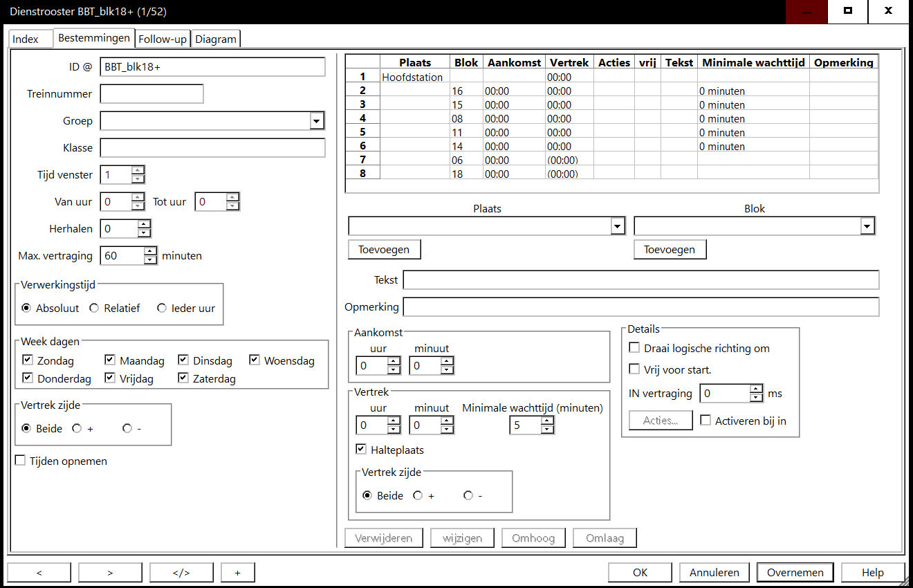The image size is (913, 588).
Task: Open the Groep dropdown list
Action: (x=317, y=121)
